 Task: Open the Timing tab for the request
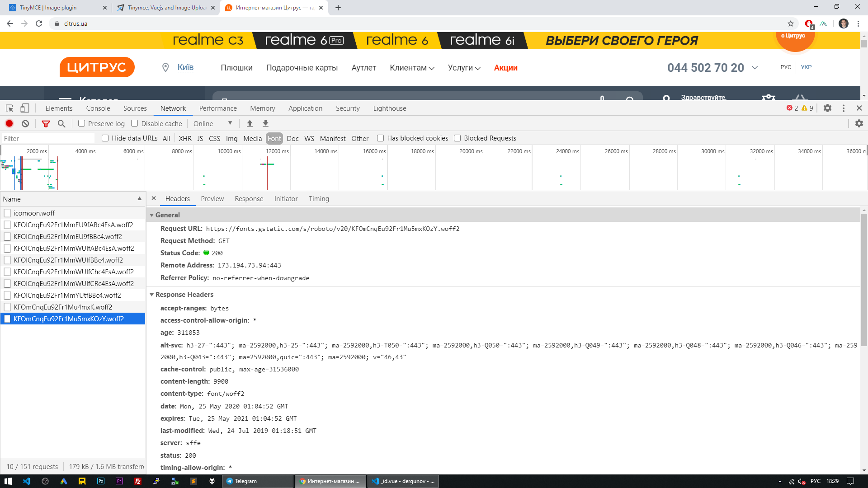[319, 199]
